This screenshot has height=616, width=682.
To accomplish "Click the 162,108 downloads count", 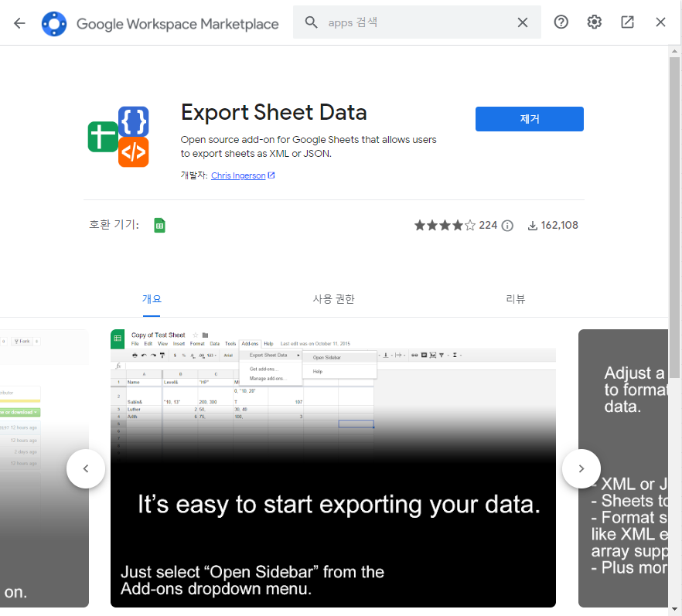I will tap(559, 225).
